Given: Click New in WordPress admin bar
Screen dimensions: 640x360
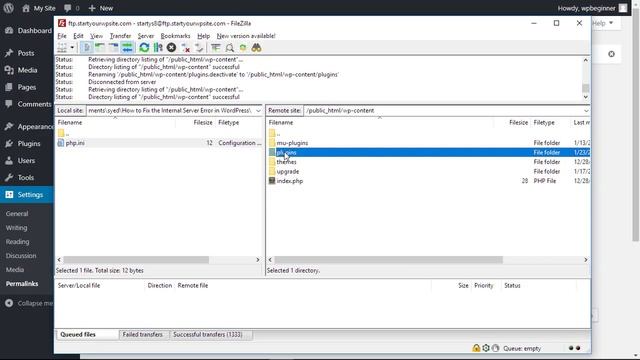Looking at the screenshot, I should click(101, 8).
